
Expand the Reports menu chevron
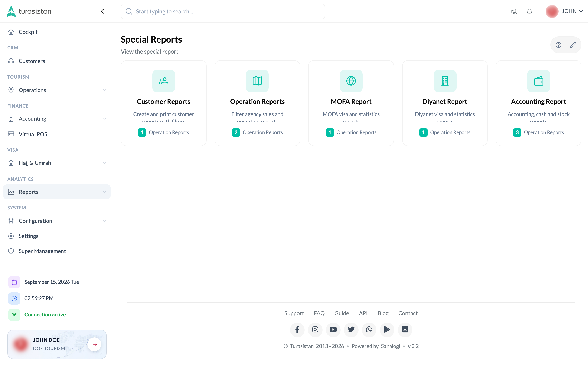coord(105,192)
